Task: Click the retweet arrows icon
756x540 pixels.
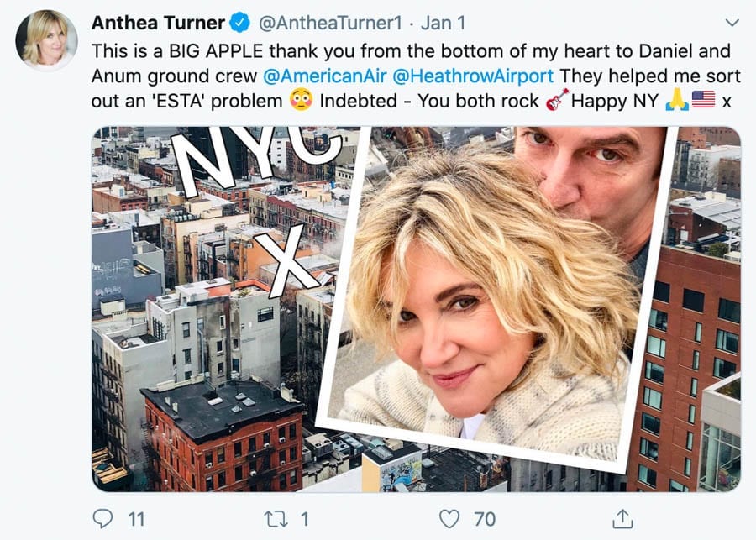Action: tap(276, 518)
